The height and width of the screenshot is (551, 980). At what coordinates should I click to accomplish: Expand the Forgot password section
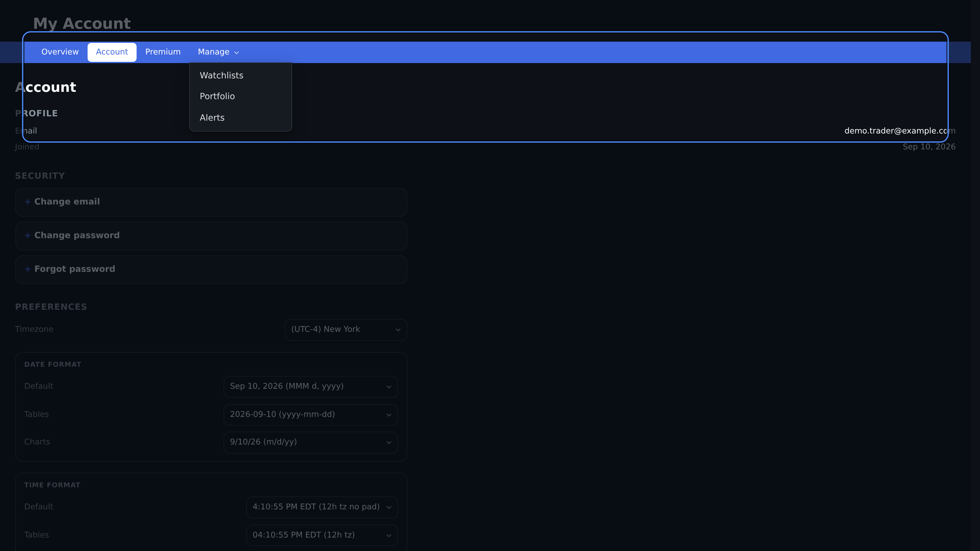[x=211, y=269]
